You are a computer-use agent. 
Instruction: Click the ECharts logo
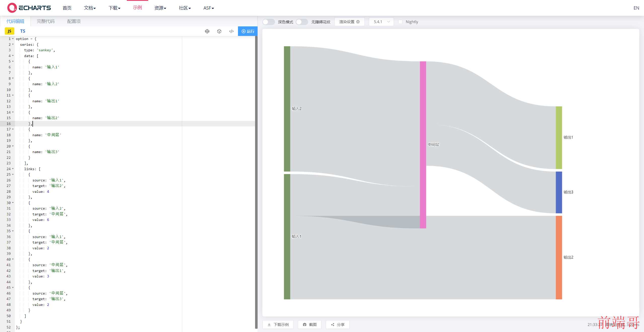pyautogui.click(x=29, y=8)
